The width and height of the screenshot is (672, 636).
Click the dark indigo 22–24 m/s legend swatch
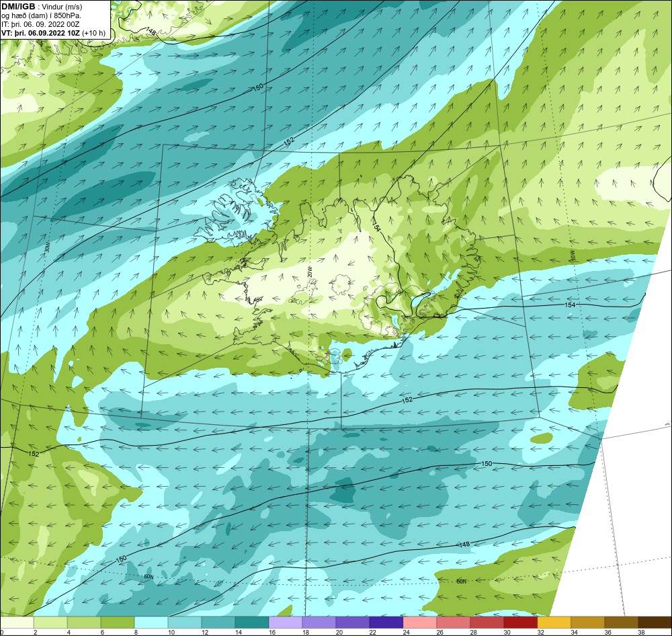[x=386, y=623]
